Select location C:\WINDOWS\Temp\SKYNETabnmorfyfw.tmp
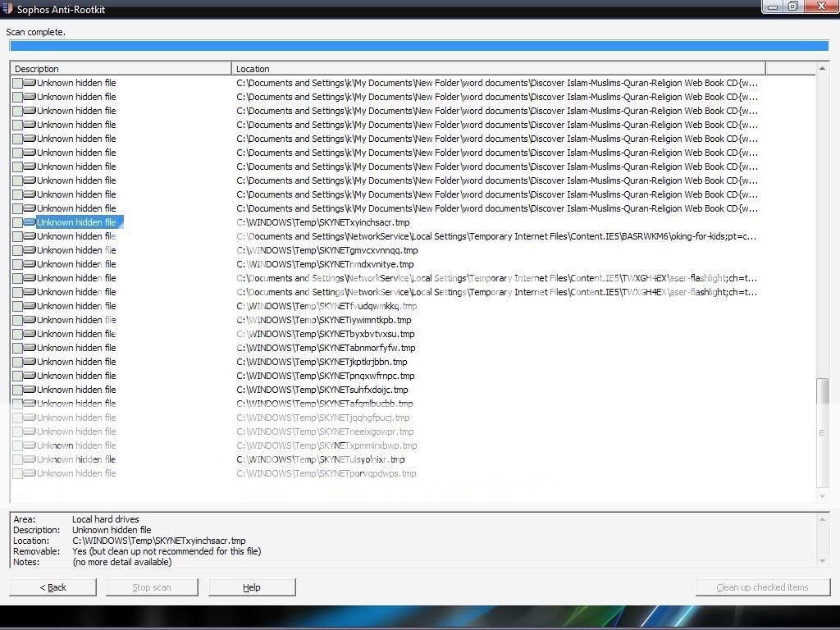The image size is (840, 630). [326, 348]
